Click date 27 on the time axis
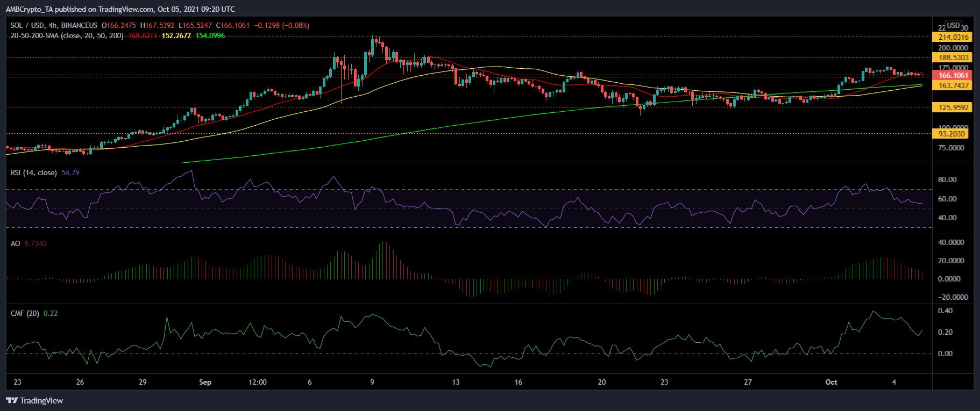Screen dimensions: 980x411 pyautogui.click(x=748, y=383)
